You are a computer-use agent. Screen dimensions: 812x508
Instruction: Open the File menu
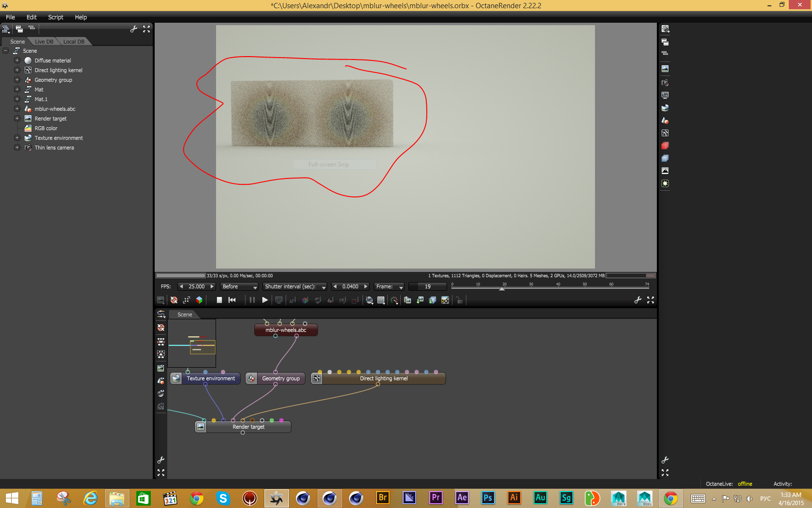click(10, 17)
